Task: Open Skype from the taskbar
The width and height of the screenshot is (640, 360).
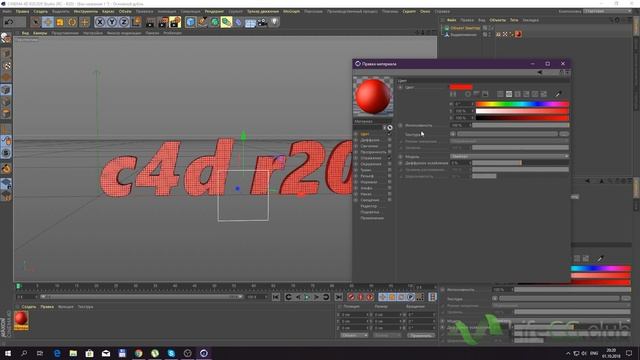Action: tap(171, 353)
